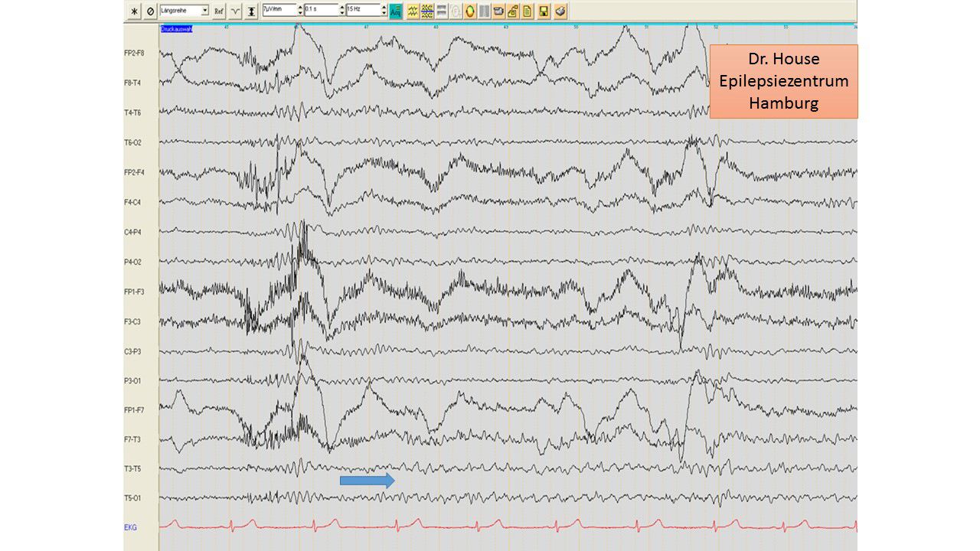Click the circle-slash cancel icon
The height and width of the screenshot is (551, 980).
pos(150,11)
